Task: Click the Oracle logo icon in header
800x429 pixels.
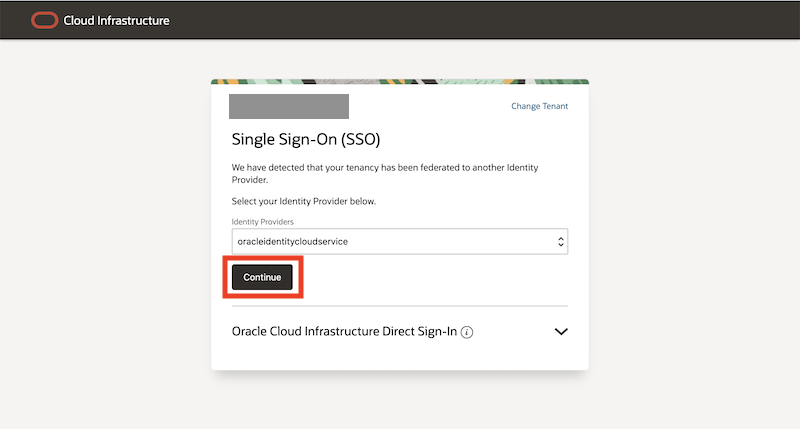Action: tap(44, 20)
